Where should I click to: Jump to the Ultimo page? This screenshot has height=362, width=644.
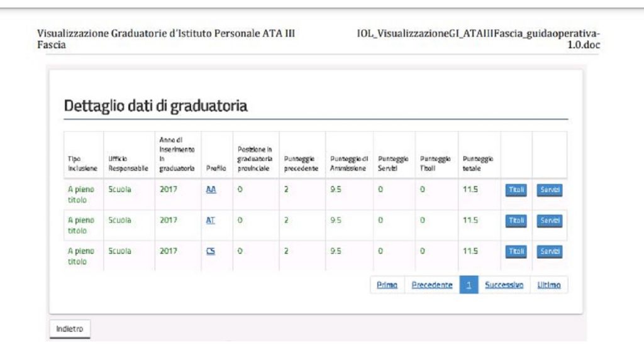coord(548,285)
